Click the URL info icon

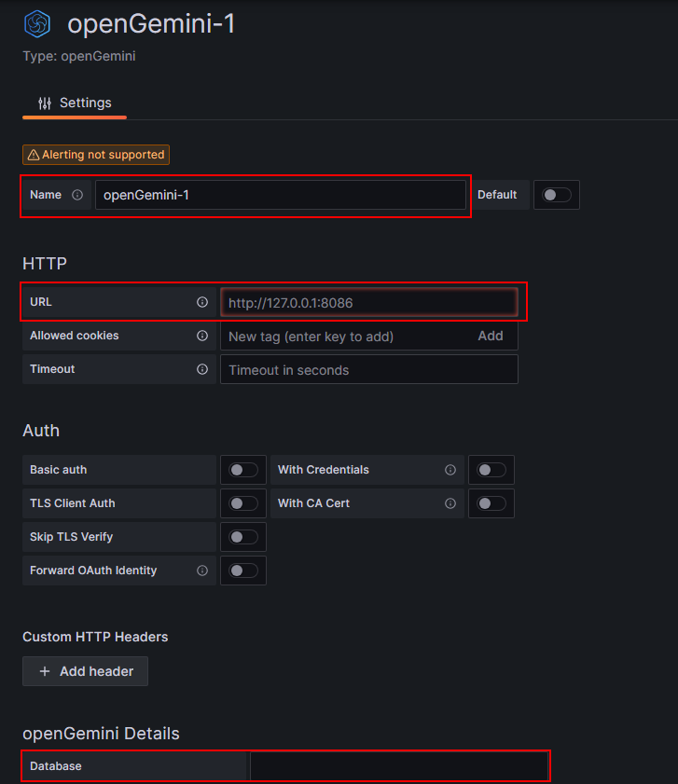coord(202,302)
